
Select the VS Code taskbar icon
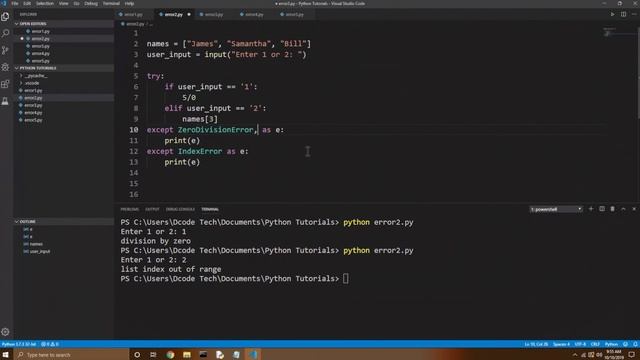pyautogui.click(x=253, y=355)
